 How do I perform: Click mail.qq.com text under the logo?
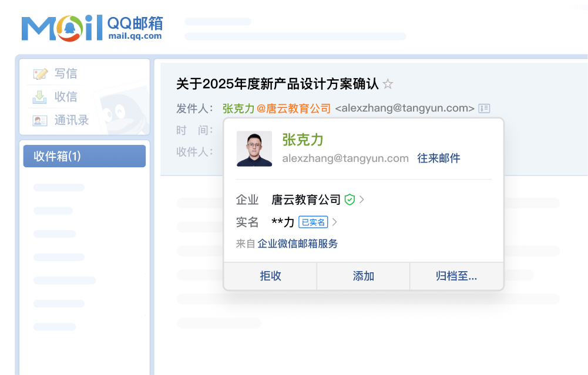pyautogui.click(x=135, y=36)
